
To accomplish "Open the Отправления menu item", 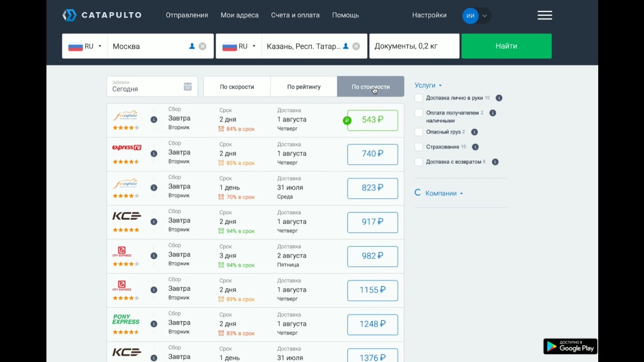I will [187, 15].
